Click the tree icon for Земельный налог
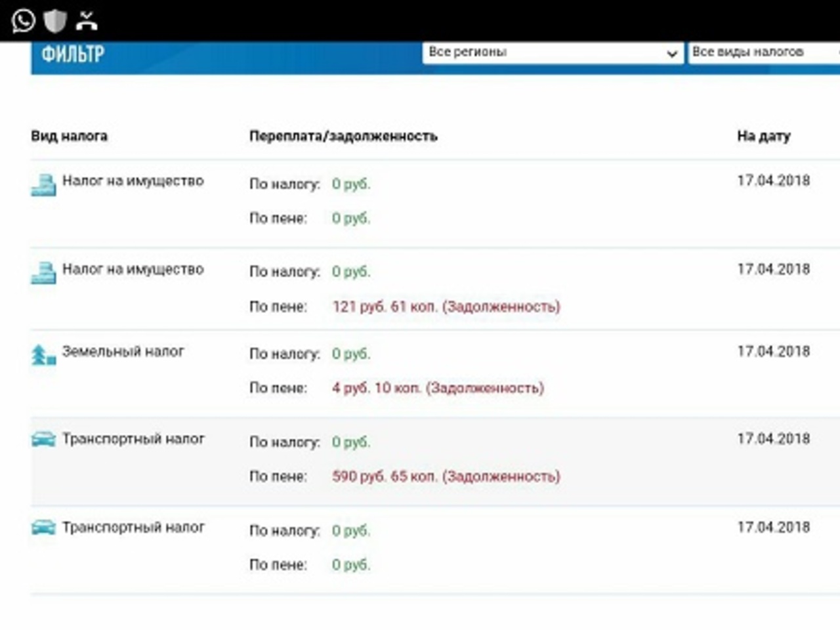 click(x=43, y=355)
